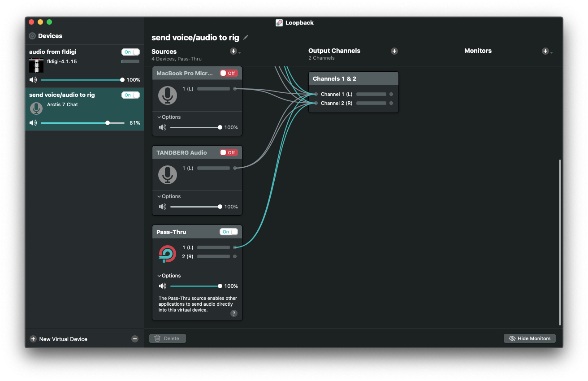Open the add Sources plus dropdown
The width and height of the screenshot is (588, 381).
coord(235,52)
